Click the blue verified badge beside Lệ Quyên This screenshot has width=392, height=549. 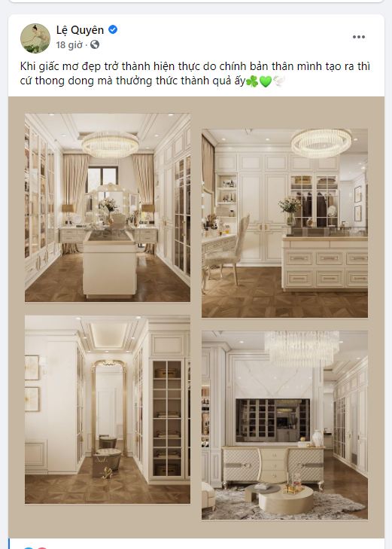click(113, 30)
